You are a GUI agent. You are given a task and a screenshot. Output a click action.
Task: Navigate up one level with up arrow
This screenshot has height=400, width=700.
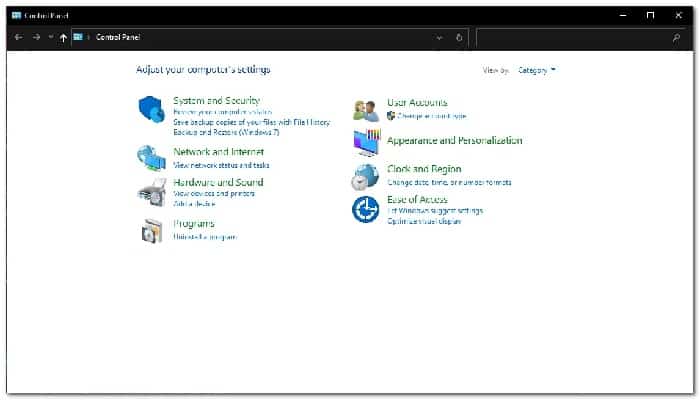click(x=63, y=38)
